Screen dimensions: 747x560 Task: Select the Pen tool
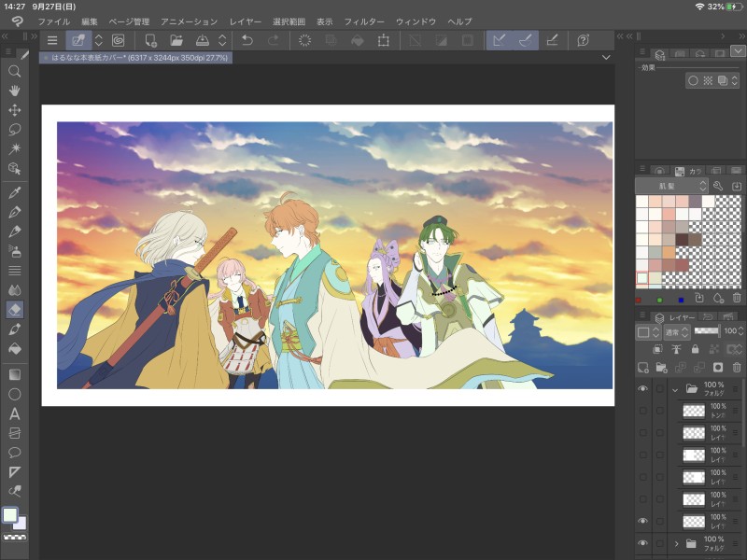tap(14, 212)
